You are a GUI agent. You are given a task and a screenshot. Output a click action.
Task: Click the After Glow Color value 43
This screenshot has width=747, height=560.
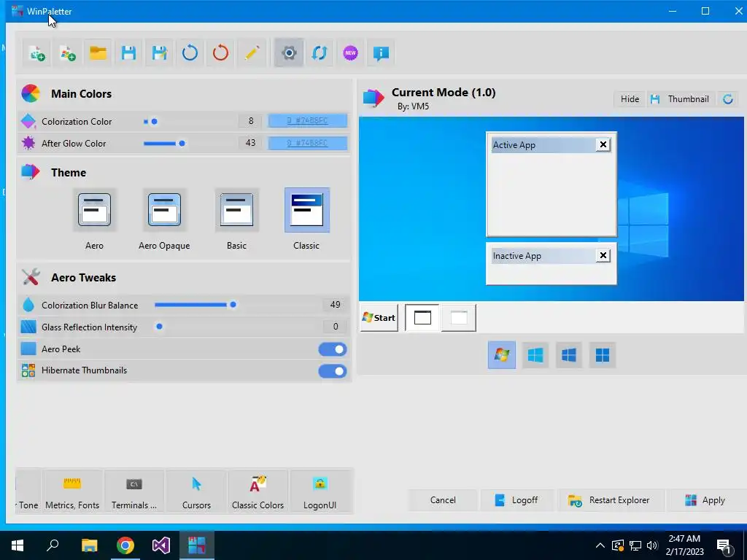tap(251, 143)
